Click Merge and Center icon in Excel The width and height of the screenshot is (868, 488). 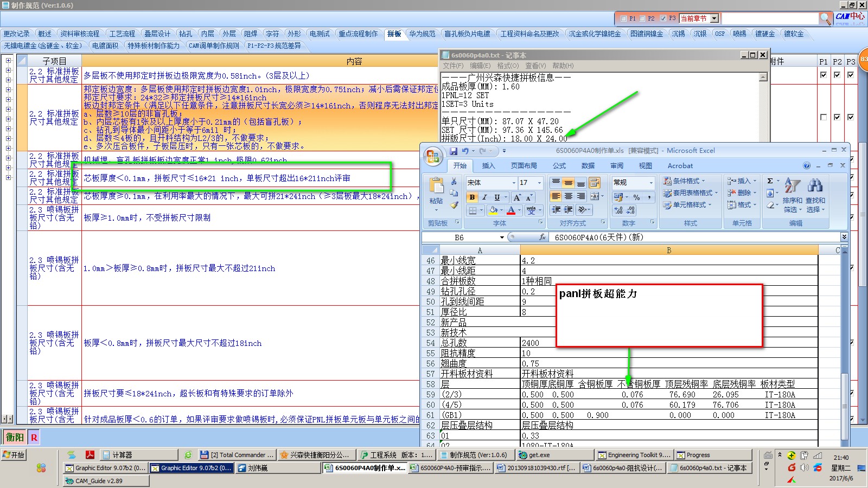coord(595,196)
